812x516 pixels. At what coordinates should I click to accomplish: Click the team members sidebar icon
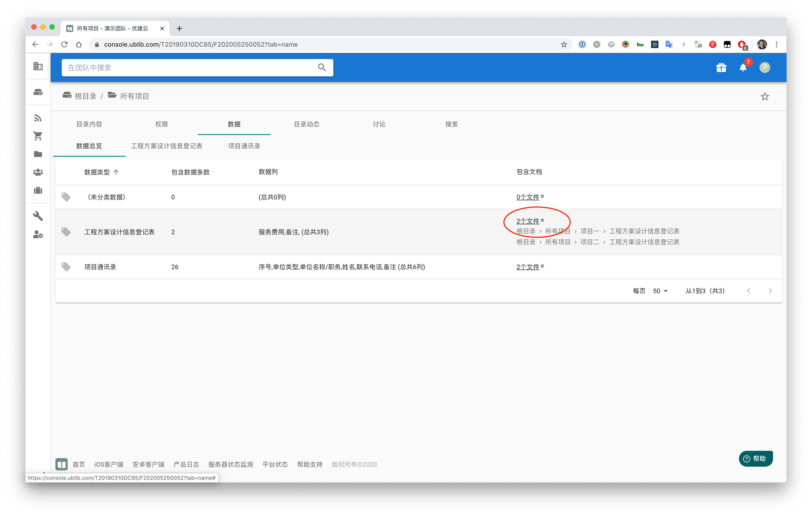click(x=38, y=172)
